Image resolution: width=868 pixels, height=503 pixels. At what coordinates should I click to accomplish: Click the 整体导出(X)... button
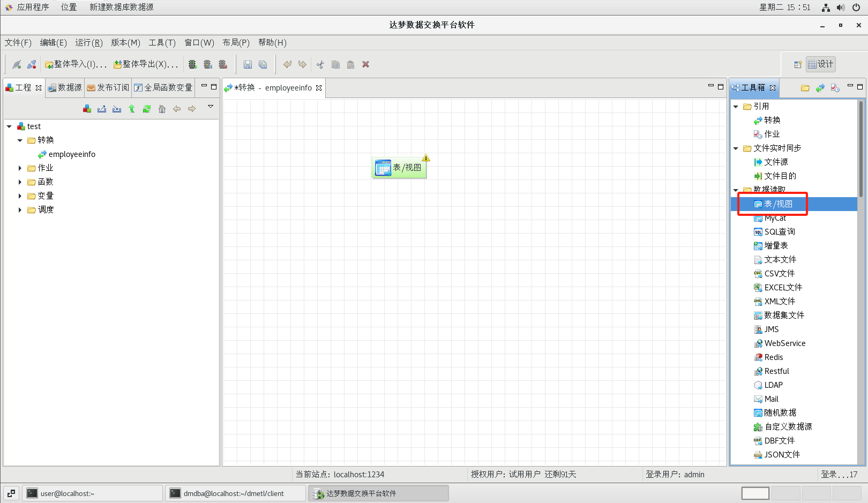pyautogui.click(x=146, y=64)
